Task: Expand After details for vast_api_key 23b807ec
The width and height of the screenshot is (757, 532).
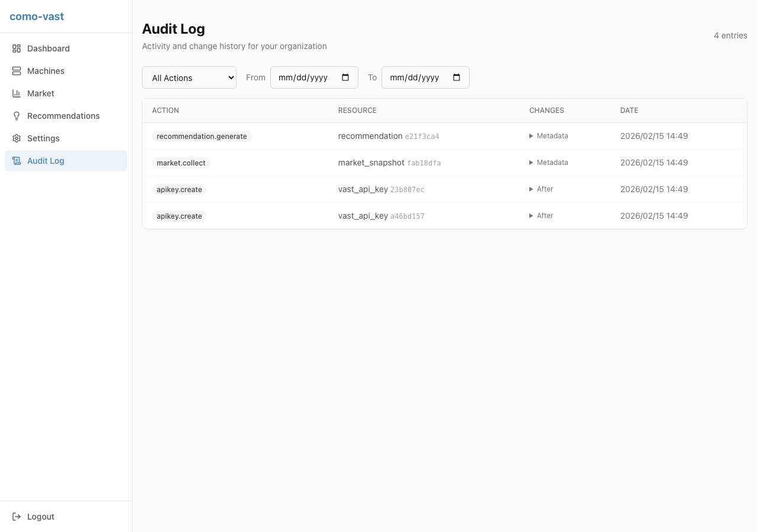Action: pyautogui.click(x=541, y=189)
